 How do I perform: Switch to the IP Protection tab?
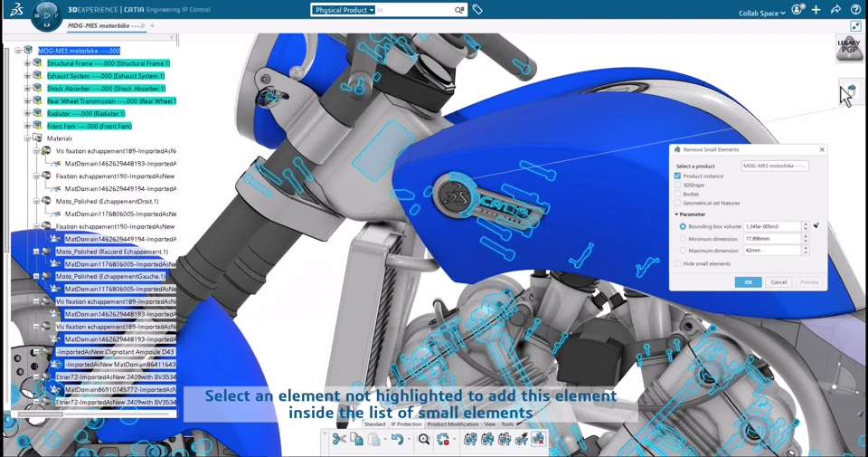(406, 424)
